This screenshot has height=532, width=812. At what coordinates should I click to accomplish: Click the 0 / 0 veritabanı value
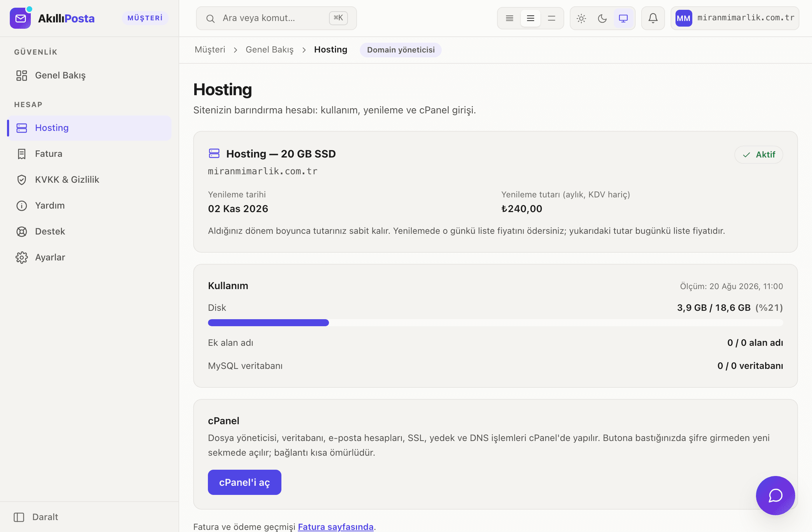tap(750, 366)
